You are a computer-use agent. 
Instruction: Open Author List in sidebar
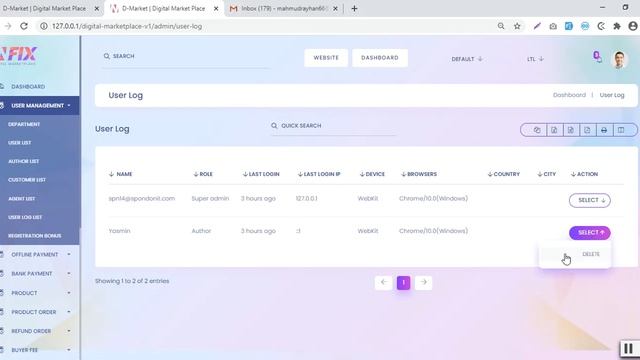pos(24,161)
